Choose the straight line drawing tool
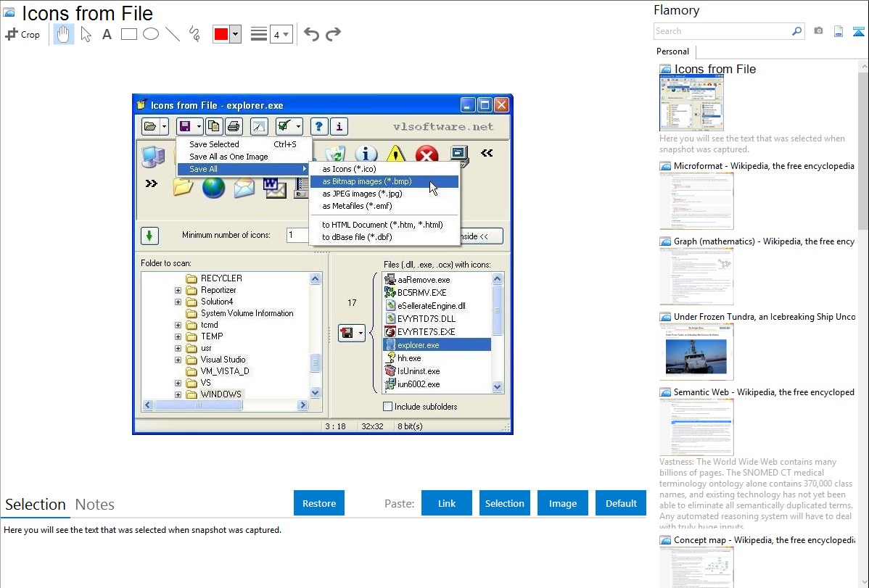This screenshot has width=869, height=588. click(x=173, y=34)
